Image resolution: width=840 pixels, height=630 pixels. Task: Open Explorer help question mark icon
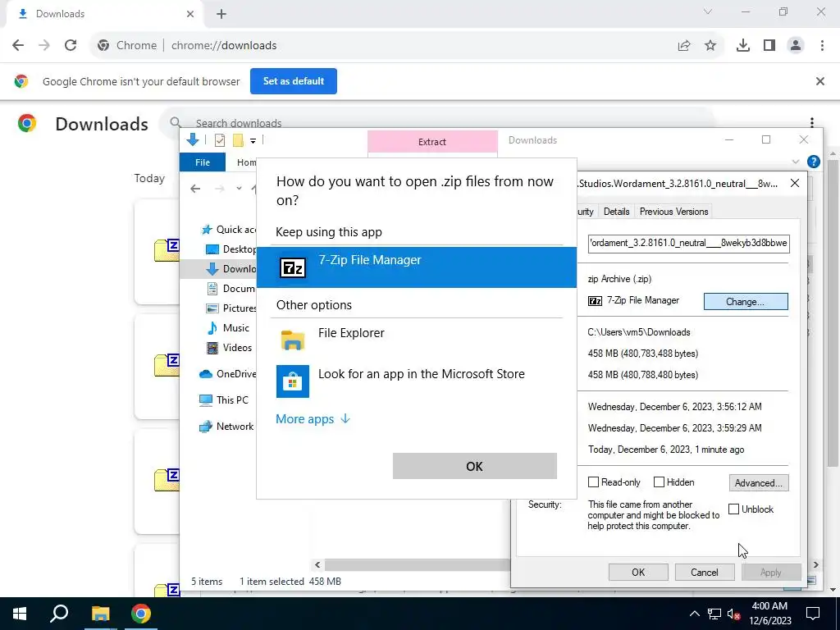(x=813, y=162)
